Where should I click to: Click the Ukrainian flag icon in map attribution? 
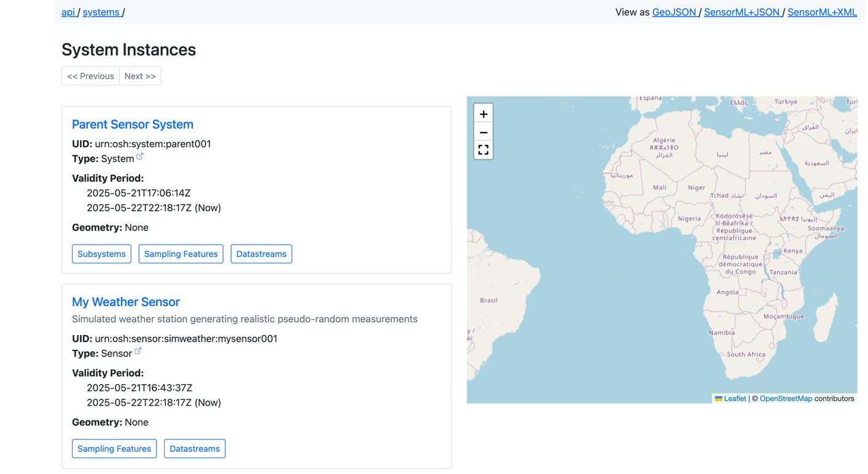(719, 398)
